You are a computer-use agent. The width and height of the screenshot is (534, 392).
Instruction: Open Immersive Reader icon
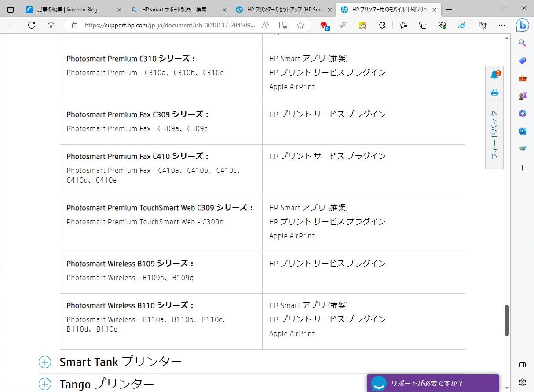[x=283, y=25]
